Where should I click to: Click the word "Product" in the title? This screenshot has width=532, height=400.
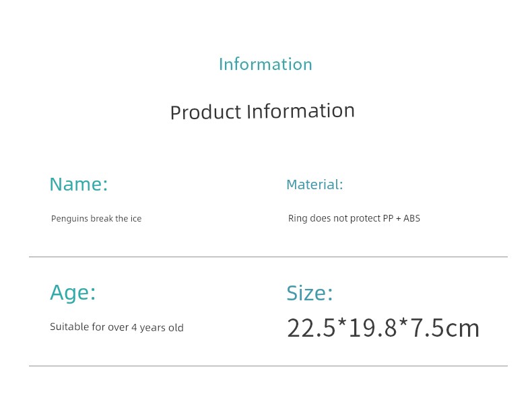(x=205, y=112)
